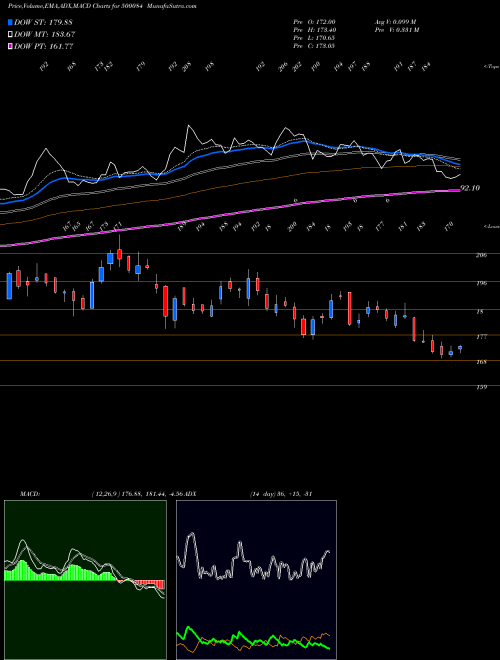The image size is (500, 660).
Task: Click the last blue candlestick on the right
Action: [x=460, y=348]
